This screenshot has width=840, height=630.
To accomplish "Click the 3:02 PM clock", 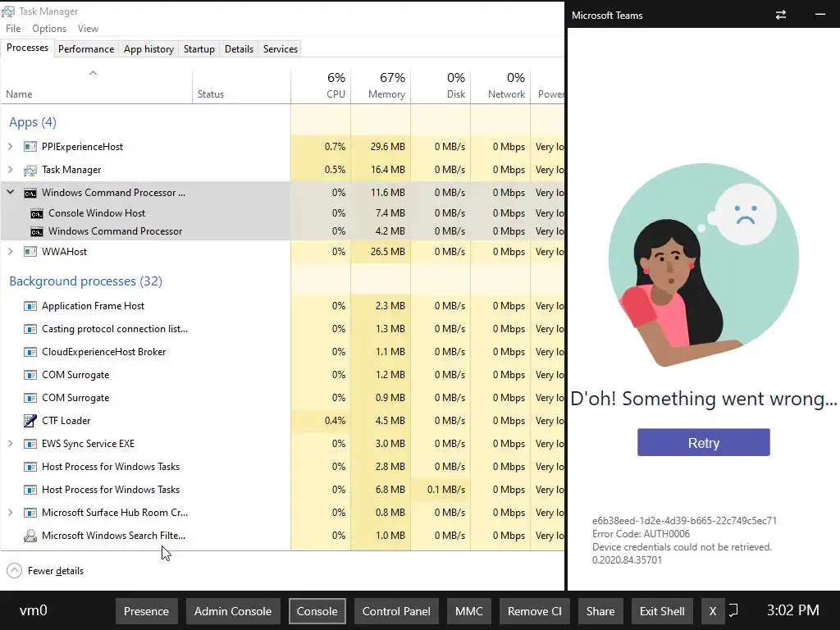I will point(793,610).
